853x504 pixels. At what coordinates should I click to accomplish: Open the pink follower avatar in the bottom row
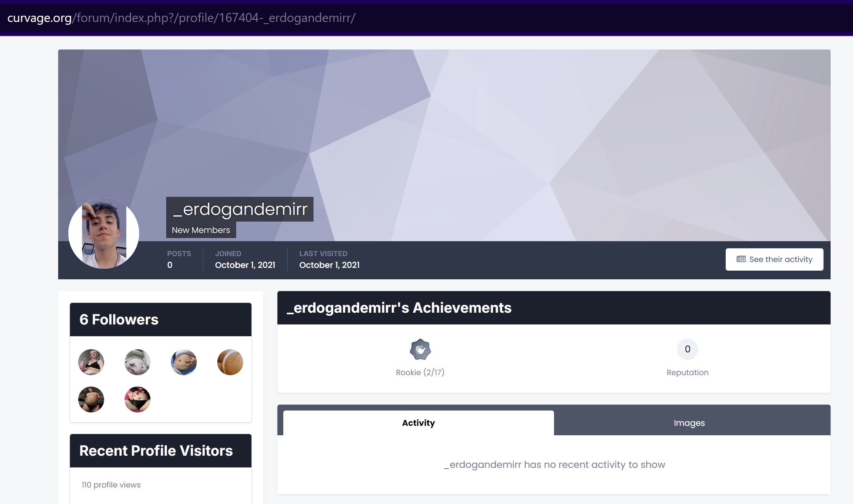[138, 400]
